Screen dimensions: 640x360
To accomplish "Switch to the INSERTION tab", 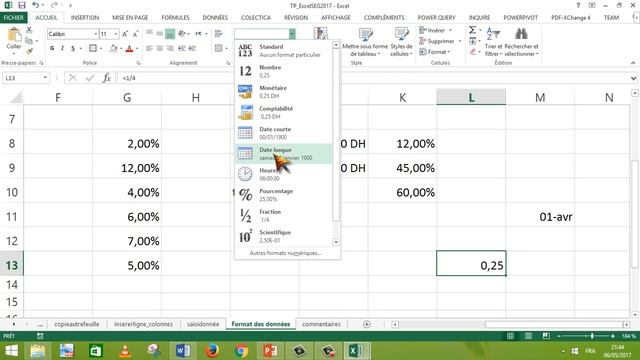I will point(84,18).
